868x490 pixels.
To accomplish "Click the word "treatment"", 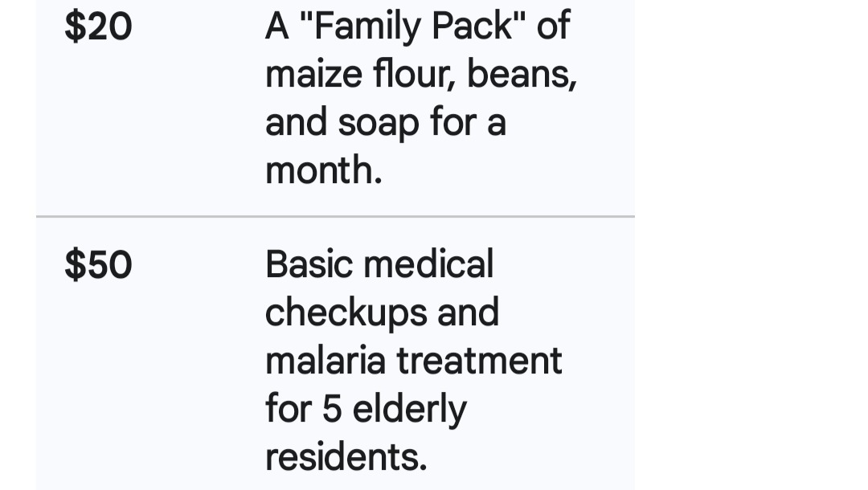I will pos(479,361).
